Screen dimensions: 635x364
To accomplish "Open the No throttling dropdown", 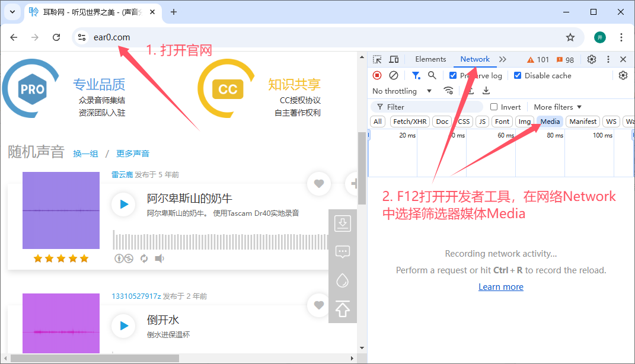I will (x=402, y=91).
